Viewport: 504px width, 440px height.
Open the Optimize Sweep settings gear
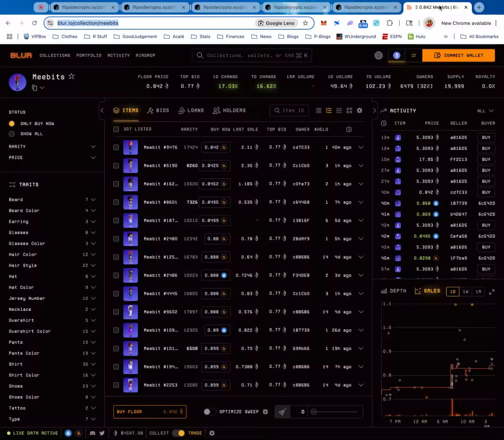(x=265, y=412)
